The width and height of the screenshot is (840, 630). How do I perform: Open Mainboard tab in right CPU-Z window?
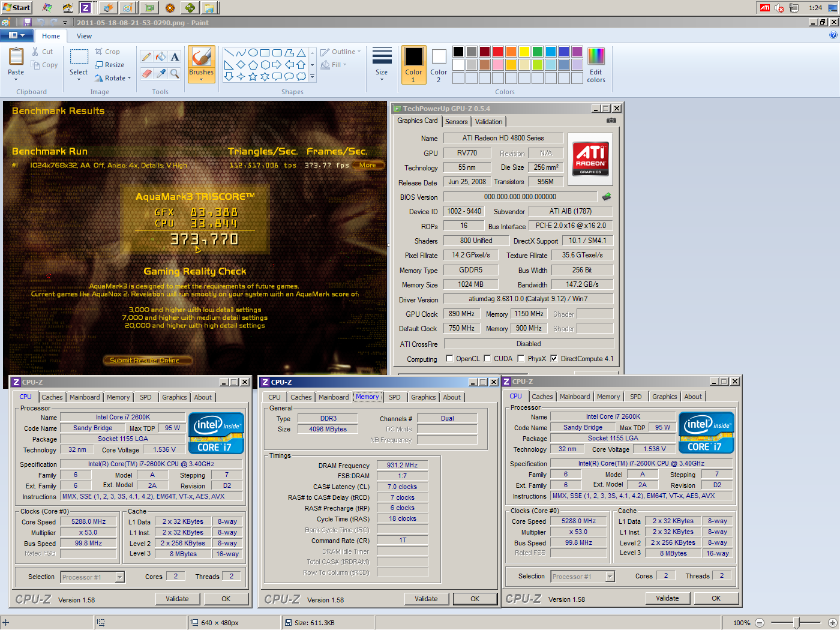[x=575, y=397]
